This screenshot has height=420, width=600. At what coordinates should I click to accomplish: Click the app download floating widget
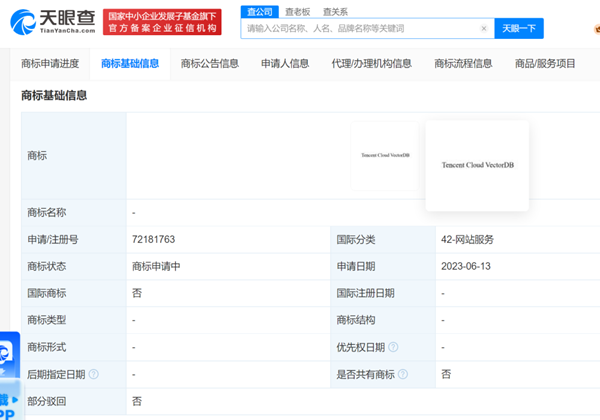coord(8,405)
